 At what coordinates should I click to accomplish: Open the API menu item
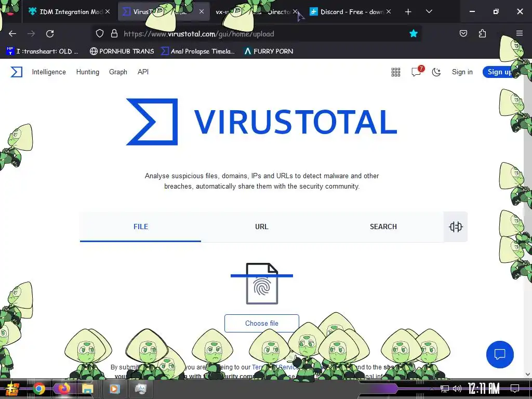(143, 72)
